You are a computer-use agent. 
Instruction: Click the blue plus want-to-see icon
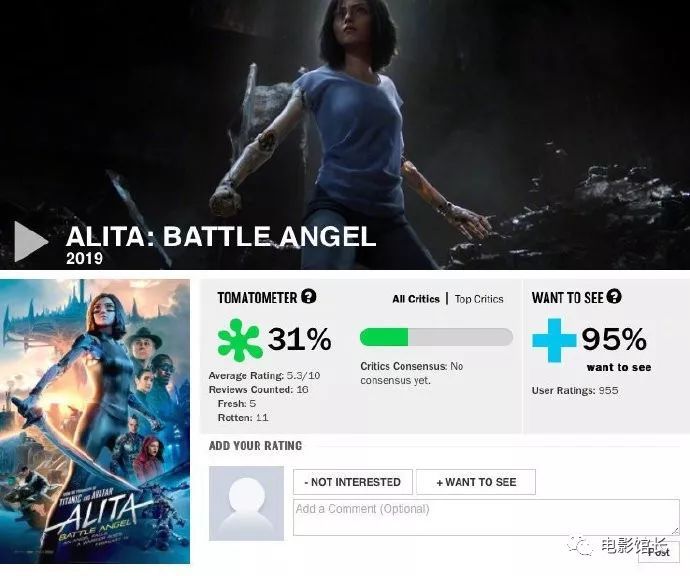click(554, 340)
